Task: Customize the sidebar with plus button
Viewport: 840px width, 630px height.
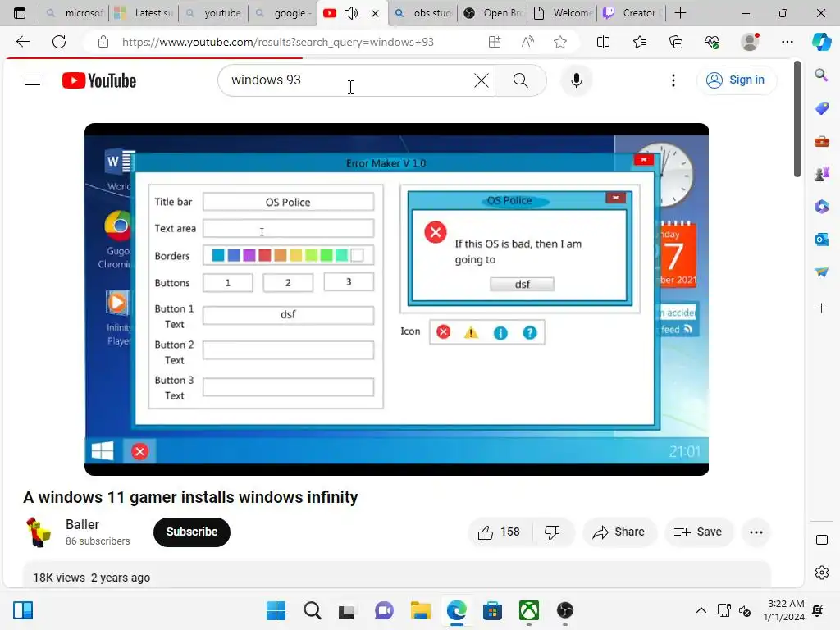Action: click(821, 308)
